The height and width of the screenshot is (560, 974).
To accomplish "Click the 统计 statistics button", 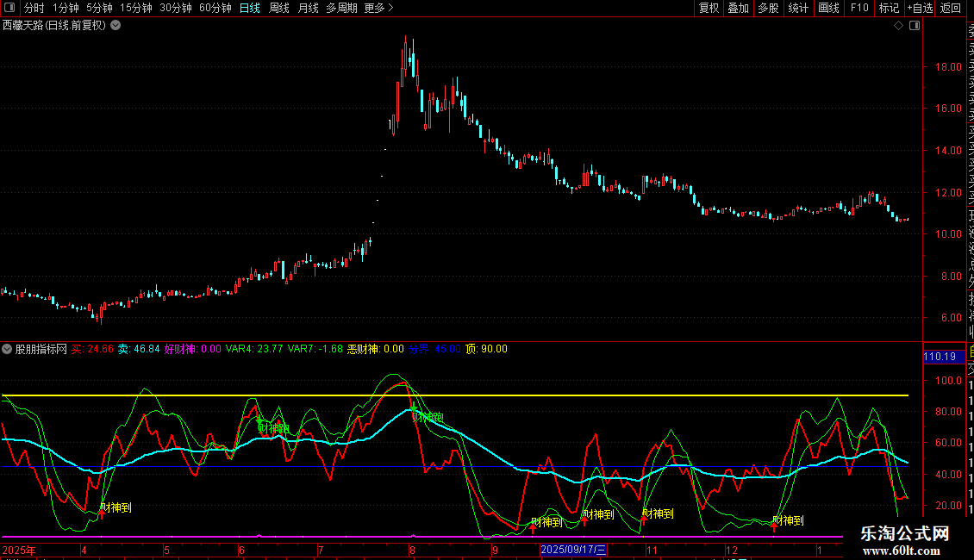I will pyautogui.click(x=798, y=8).
